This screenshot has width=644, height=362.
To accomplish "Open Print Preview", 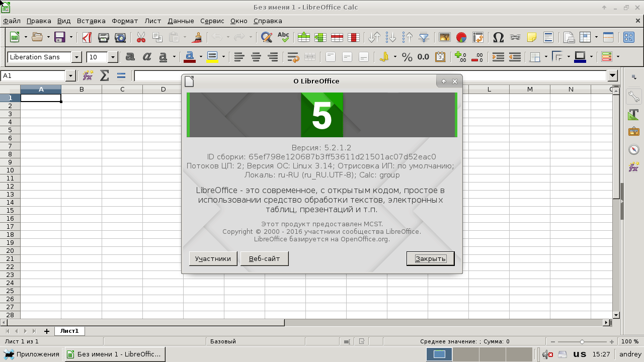I will pos(120,37).
